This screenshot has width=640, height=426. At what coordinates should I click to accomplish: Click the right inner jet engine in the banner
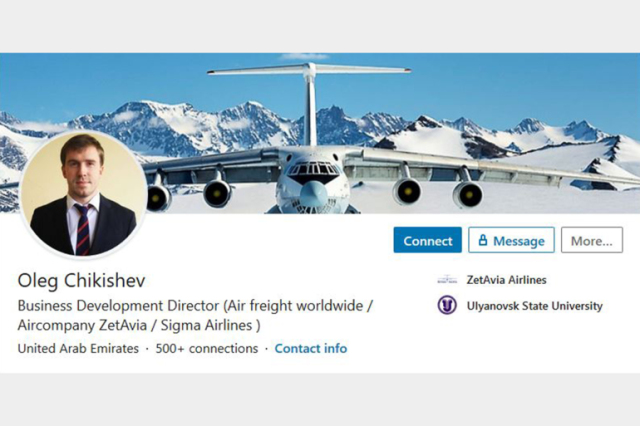pyautogui.click(x=407, y=191)
